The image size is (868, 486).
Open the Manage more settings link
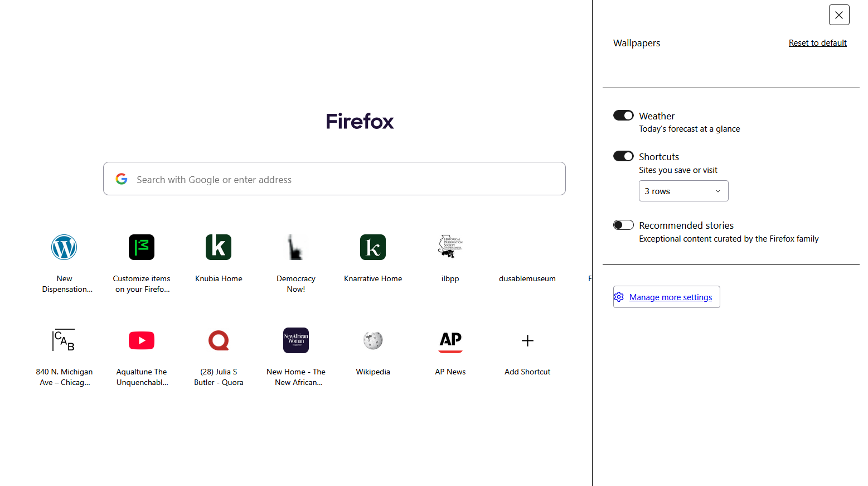[x=670, y=297]
